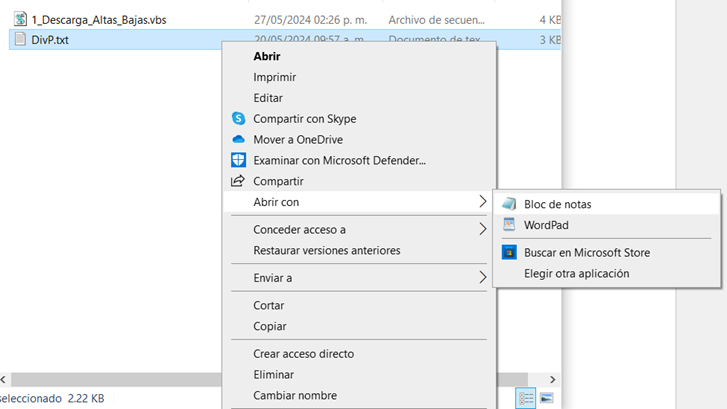Click the Microsoft Defender shield icon
Image resolution: width=727 pixels, height=409 pixels.
[238, 160]
